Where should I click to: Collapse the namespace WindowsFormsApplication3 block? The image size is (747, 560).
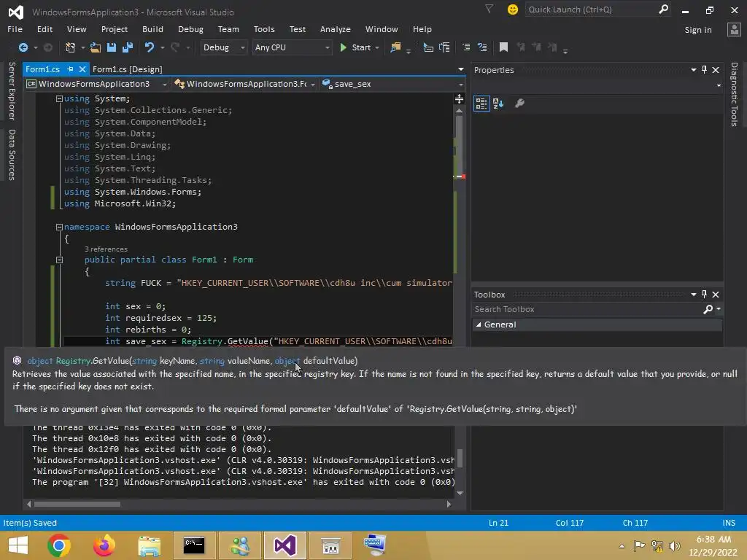pos(59,227)
